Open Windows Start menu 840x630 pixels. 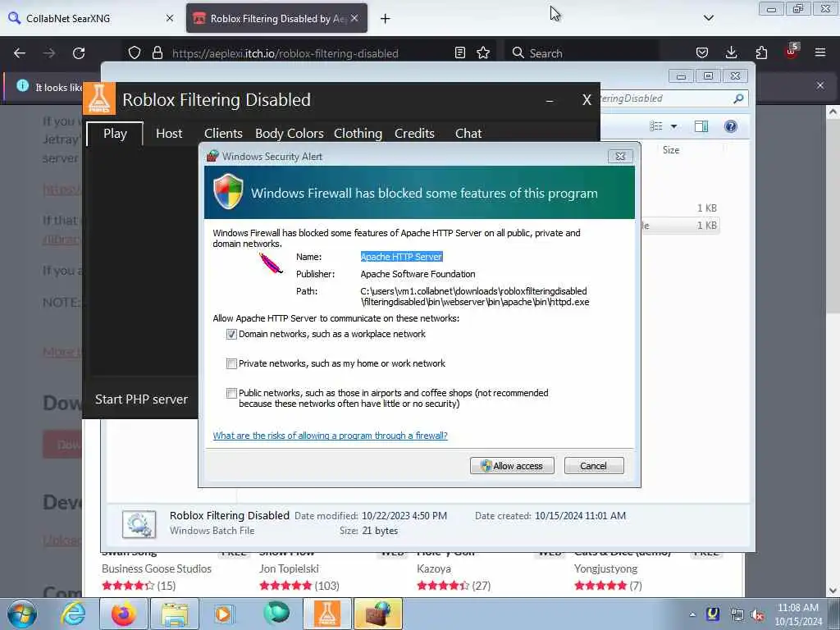tap(22, 614)
